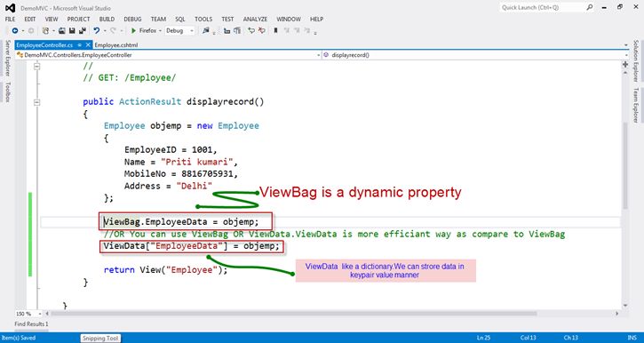The width and height of the screenshot is (644, 343).
Task: Save the current file with the floppy icon
Action: coord(72,31)
